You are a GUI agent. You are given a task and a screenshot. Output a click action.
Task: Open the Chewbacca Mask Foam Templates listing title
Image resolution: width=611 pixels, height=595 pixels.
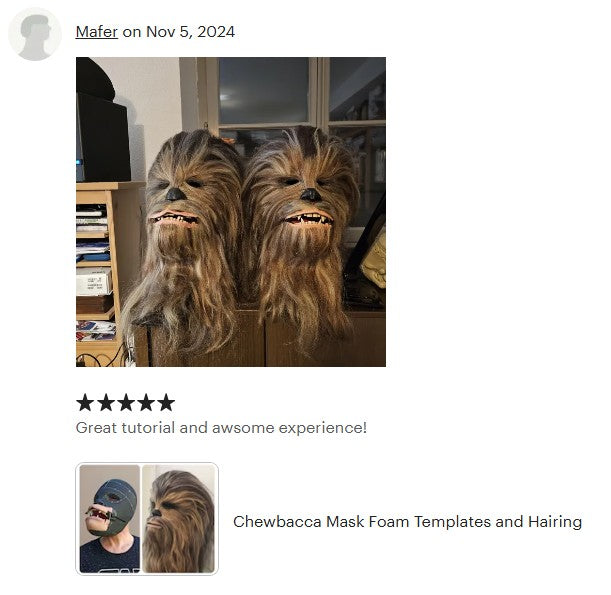407,521
